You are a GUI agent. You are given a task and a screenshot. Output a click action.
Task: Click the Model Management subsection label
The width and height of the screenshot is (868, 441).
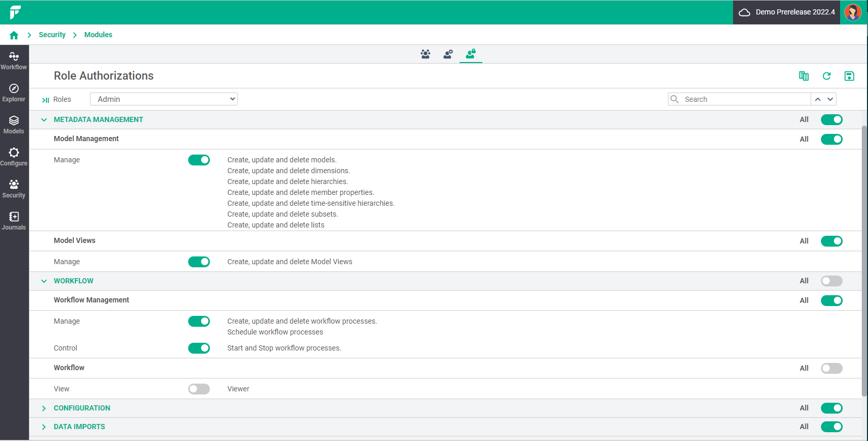click(86, 139)
